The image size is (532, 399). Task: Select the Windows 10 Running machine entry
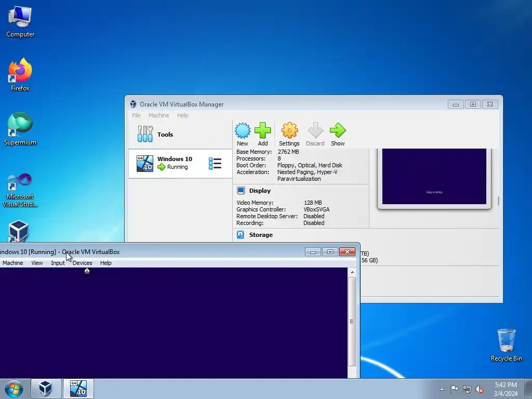tap(180, 164)
